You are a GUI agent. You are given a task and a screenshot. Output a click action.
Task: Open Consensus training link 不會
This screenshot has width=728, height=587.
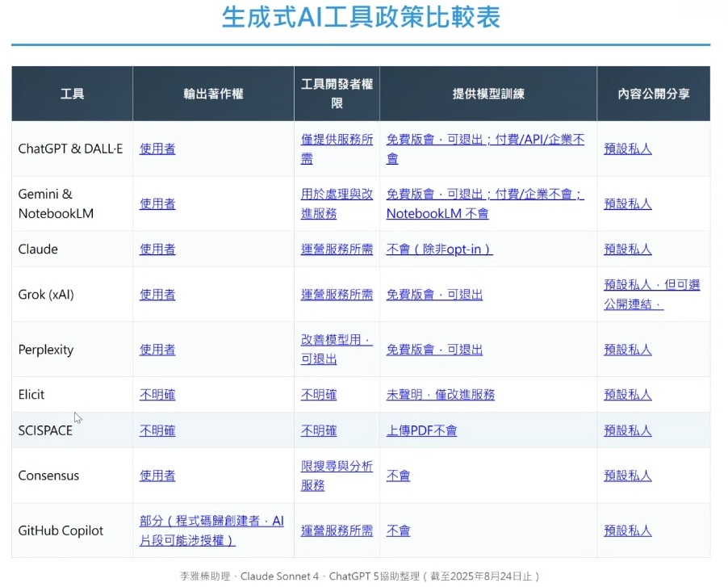tap(398, 476)
